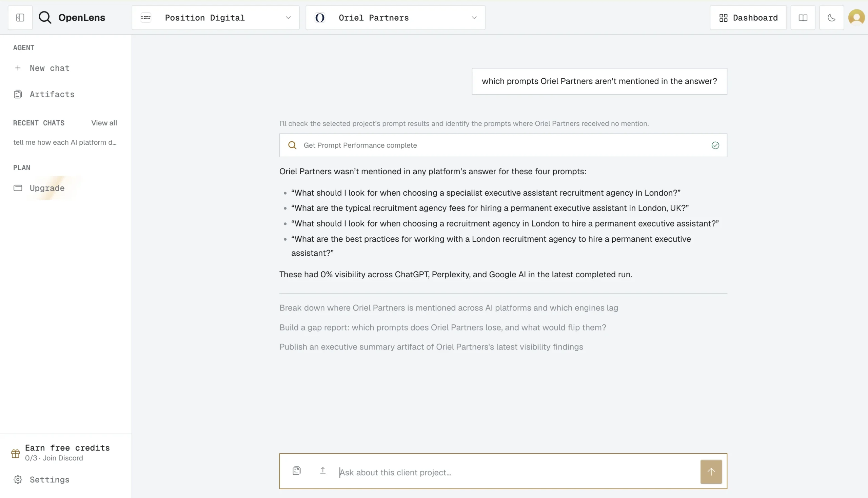Click the user message 'which prompts Oriel Partners aren't mentioned'
Screen dimensions: 868x498
click(x=599, y=81)
